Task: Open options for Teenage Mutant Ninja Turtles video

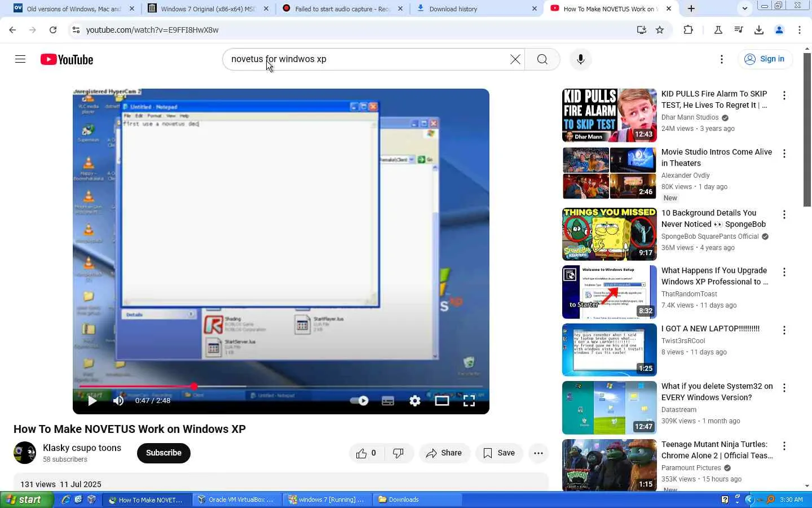Action: click(x=784, y=446)
